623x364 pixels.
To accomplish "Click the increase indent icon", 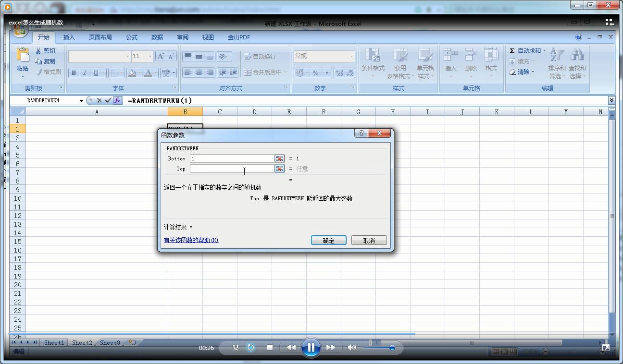I will (233, 73).
